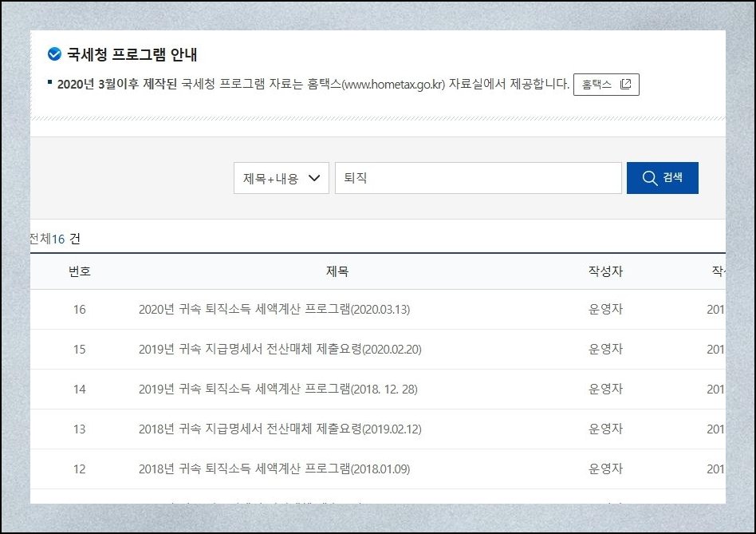The width and height of the screenshot is (756, 534).
Task: Click the row number 15 cell
Action: pyautogui.click(x=80, y=350)
